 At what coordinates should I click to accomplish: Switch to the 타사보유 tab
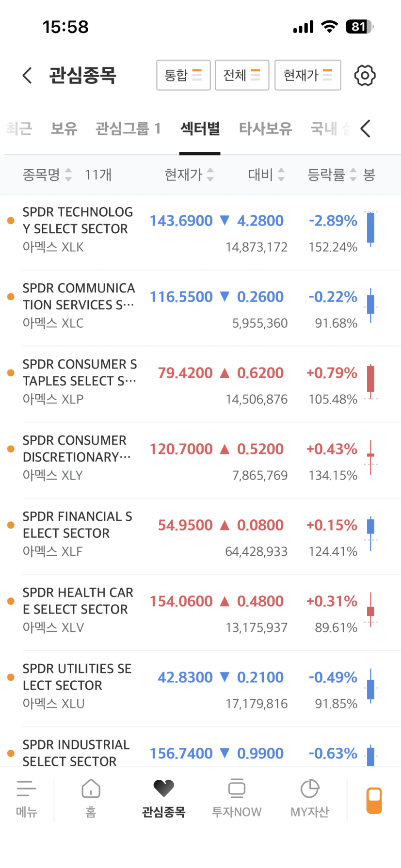coord(265,129)
